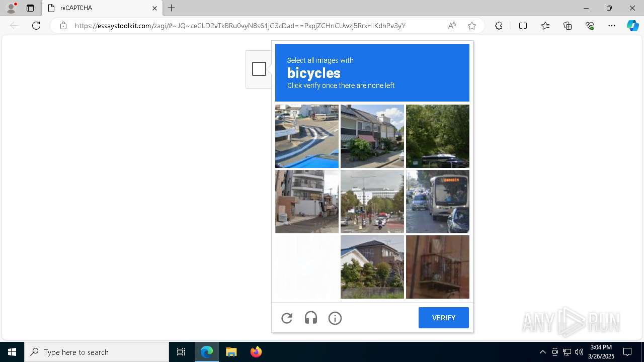Restore down the browser window
Image resolution: width=644 pixels, height=362 pixels.
(x=609, y=8)
